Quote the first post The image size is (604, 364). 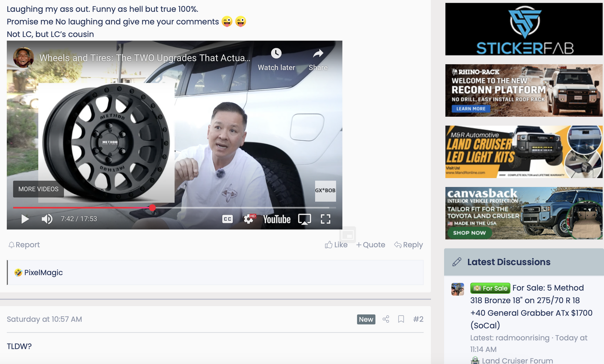[370, 245]
